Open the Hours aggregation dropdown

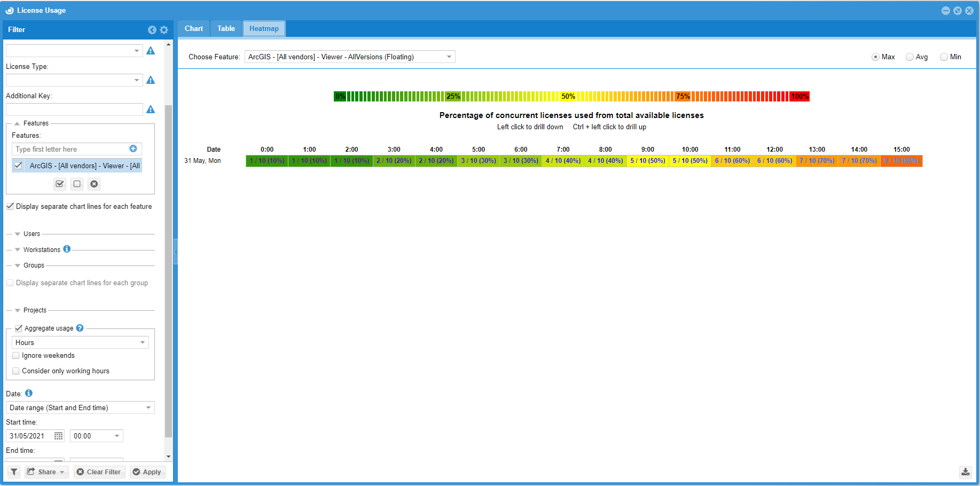click(142, 343)
